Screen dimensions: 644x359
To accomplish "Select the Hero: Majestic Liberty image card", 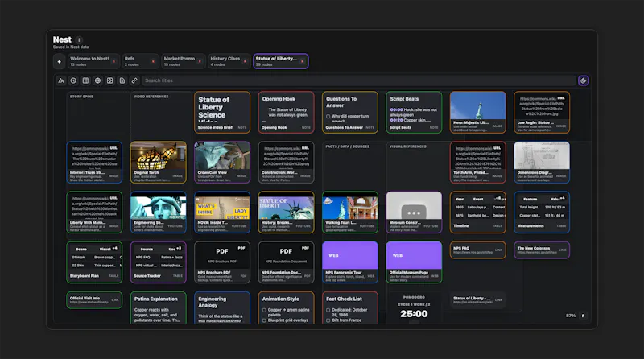I will point(477,112).
